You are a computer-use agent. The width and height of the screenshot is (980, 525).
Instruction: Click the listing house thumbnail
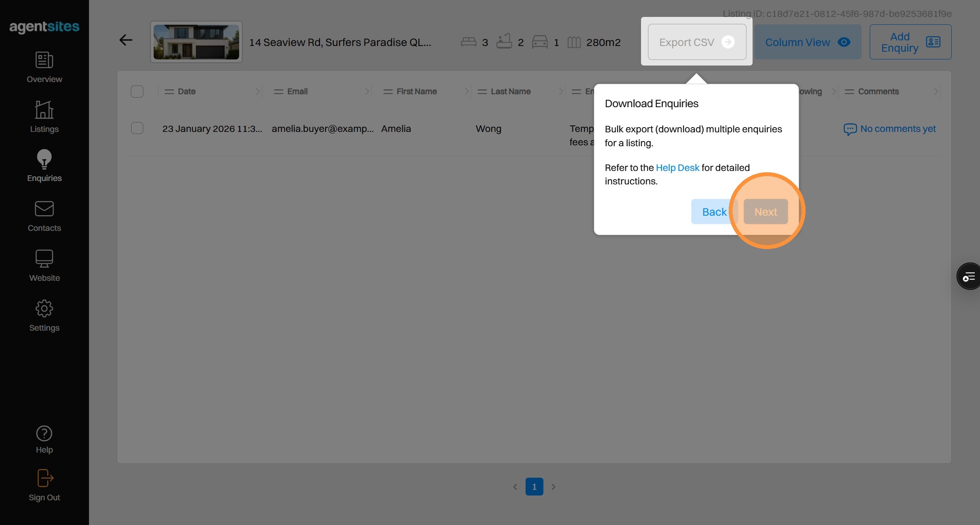point(196,42)
